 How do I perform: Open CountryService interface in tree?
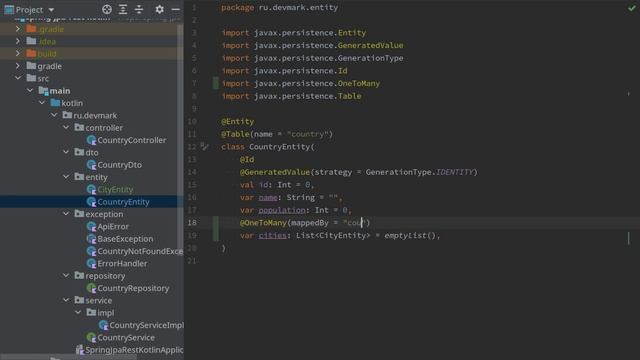point(126,338)
